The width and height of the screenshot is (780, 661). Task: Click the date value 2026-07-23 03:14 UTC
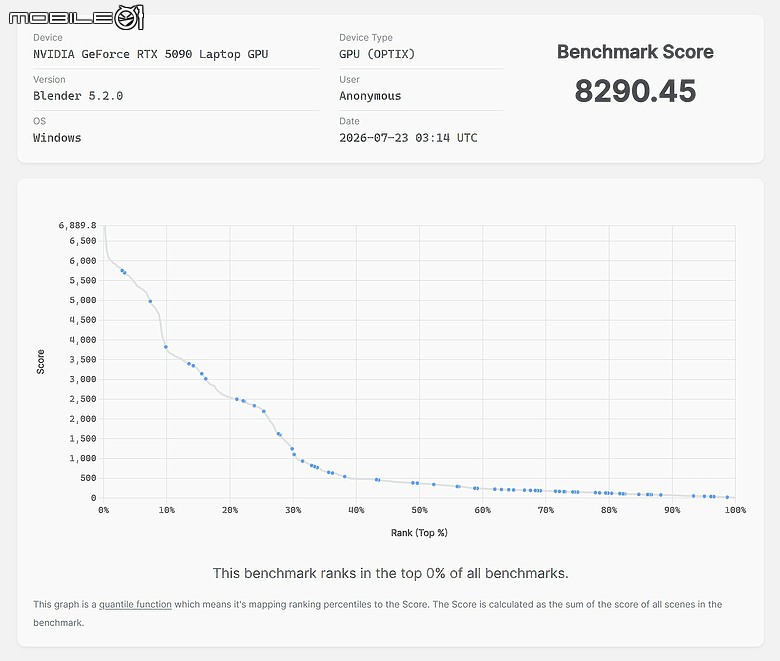click(x=408, y=138)
